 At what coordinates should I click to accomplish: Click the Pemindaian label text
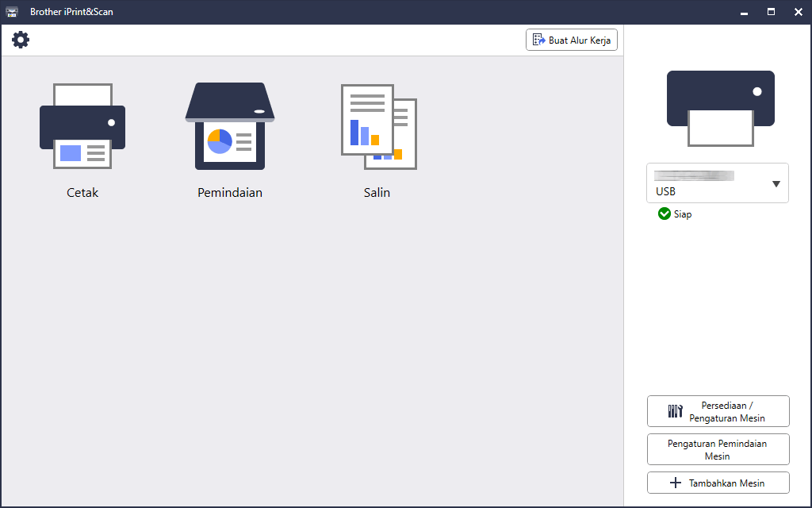[230, 192]
